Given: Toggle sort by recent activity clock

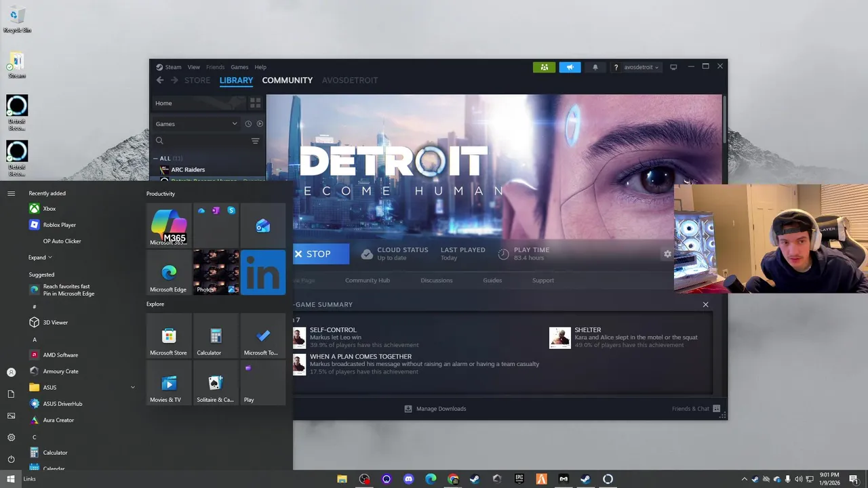Looking at the screenshot, I should (x=248, y=124).
